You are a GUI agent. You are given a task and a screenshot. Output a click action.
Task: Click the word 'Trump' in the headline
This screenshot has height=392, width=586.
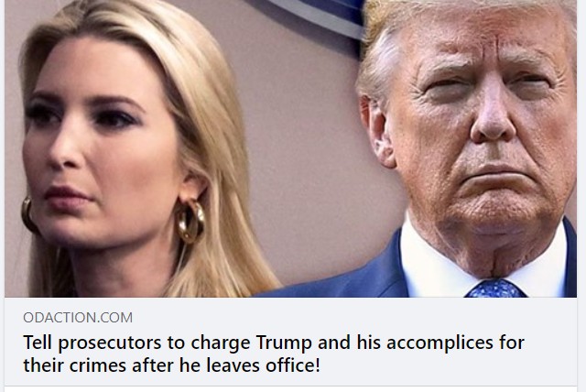click(284, 343)
